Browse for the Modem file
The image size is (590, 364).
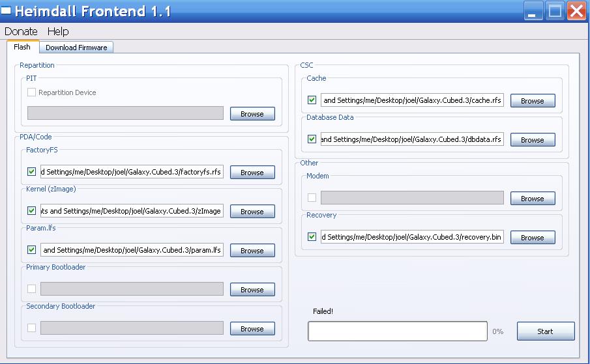[x=533, y=199]
